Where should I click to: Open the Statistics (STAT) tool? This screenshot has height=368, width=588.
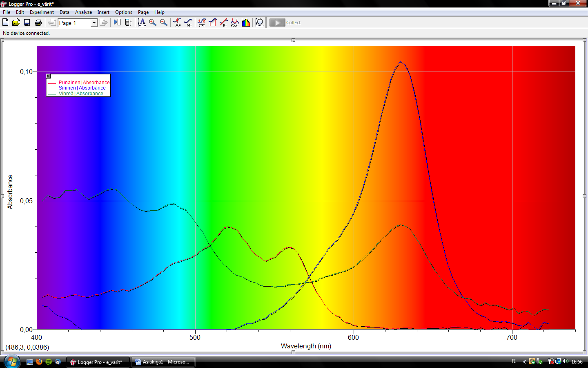point(202,22)
